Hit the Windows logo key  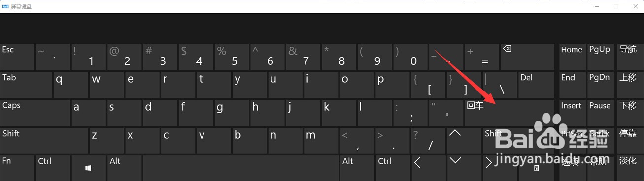coord(88,168)
